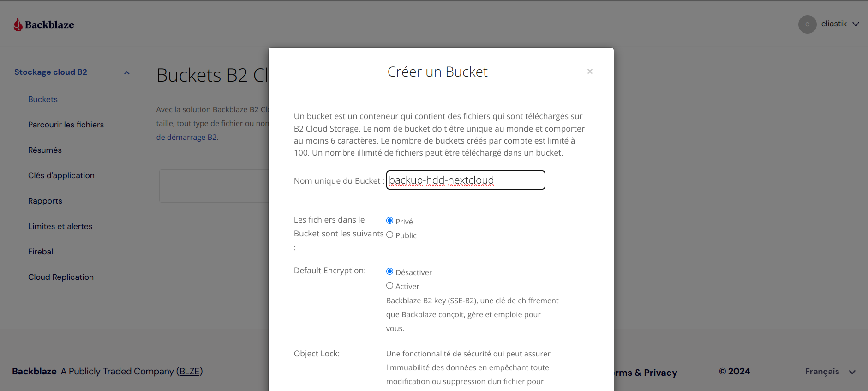Viewport: 868px width, 391px height.
Task: Open Limites et alertes
Action: point(60,226)
